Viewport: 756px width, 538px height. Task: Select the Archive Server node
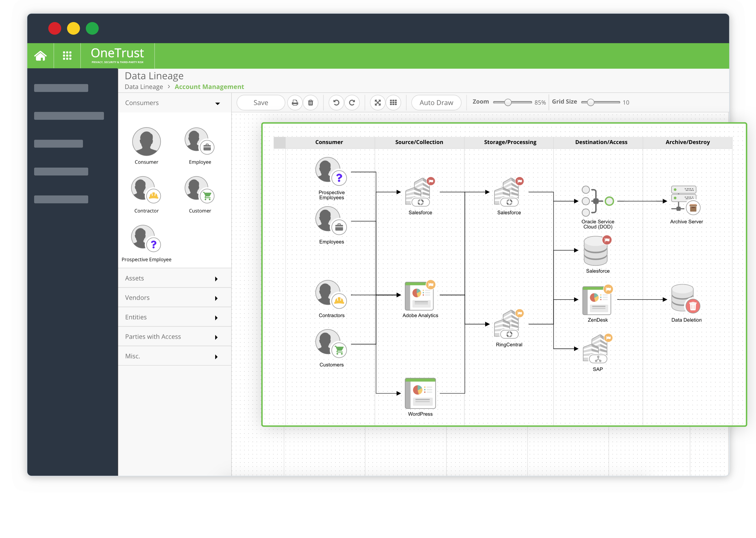click(685, 200)
